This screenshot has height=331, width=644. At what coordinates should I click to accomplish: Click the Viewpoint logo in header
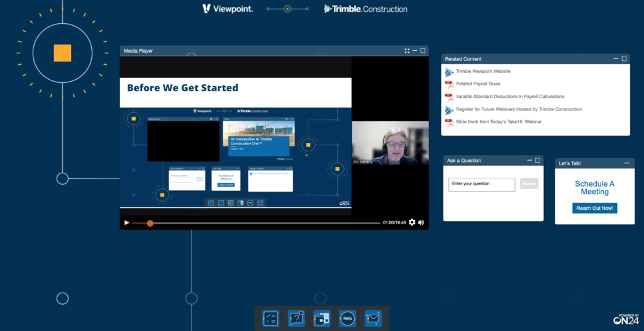[x=228, y=9]
